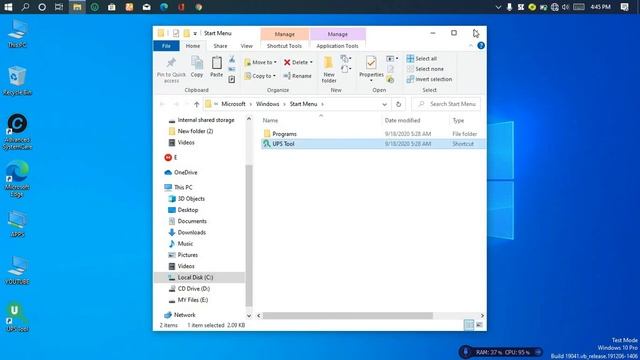
Task: Click the Edit icon in Open group
Action: (391, 69)
